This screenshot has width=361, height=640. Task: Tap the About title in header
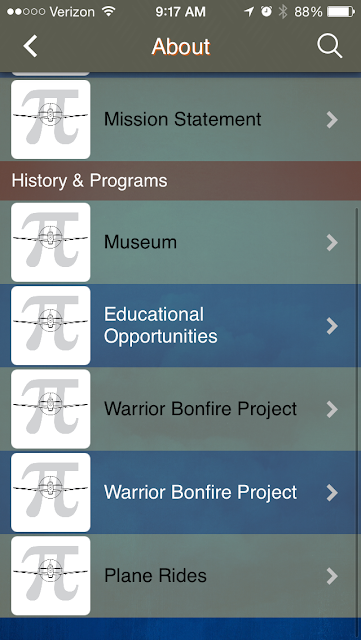pyautogui.click(x=180, y=46)
